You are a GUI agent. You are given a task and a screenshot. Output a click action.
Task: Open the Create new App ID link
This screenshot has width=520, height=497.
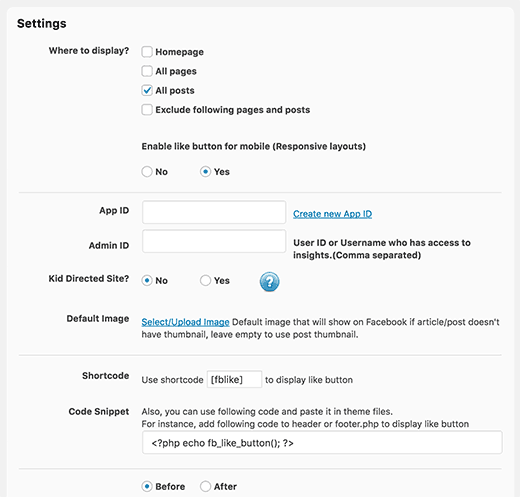[x=332, y=214]
